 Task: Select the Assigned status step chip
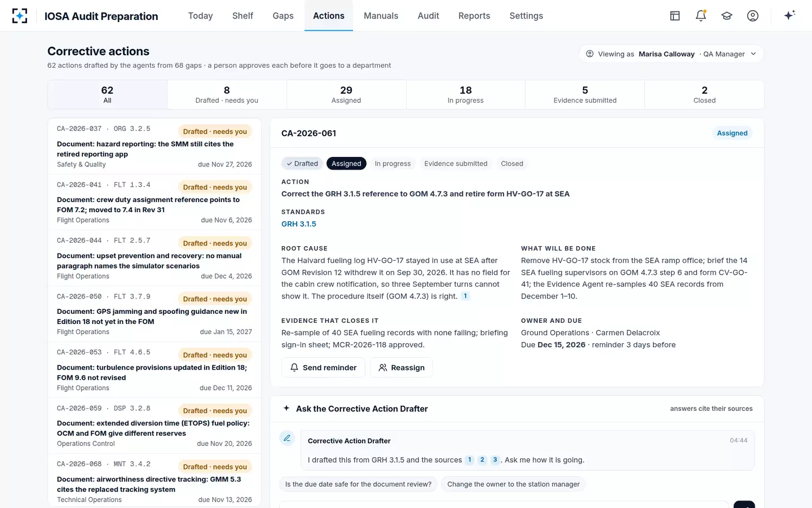point(346,164)
